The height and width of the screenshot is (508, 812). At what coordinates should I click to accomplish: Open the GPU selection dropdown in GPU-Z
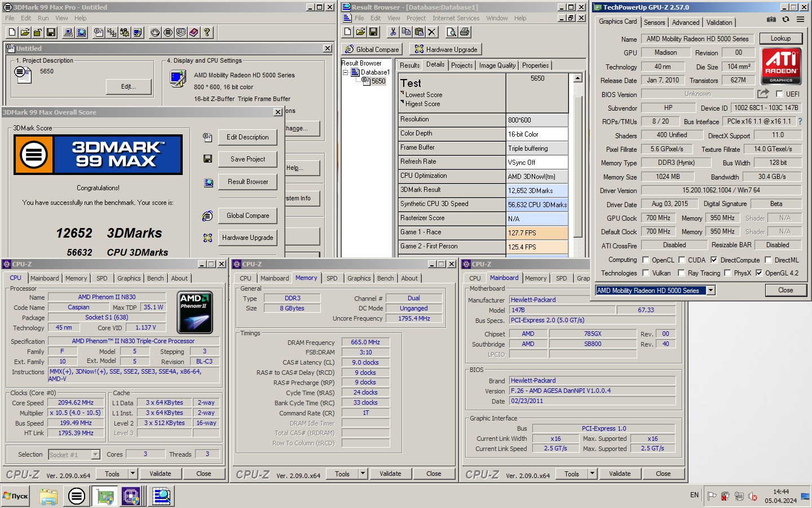click(710, 290)
